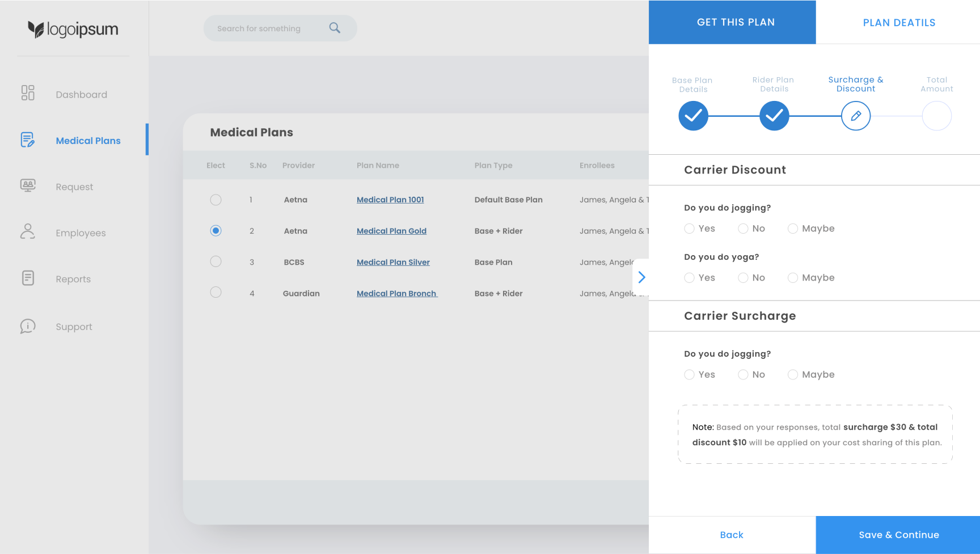Click the Medical Plans document icon
The width and height of the screenshot is (980, 554).
point(28,140)
